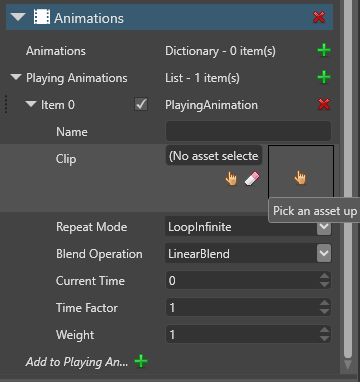
Task: Click the Clip property label
Action: pyautogui.click(x=66, y=159)
